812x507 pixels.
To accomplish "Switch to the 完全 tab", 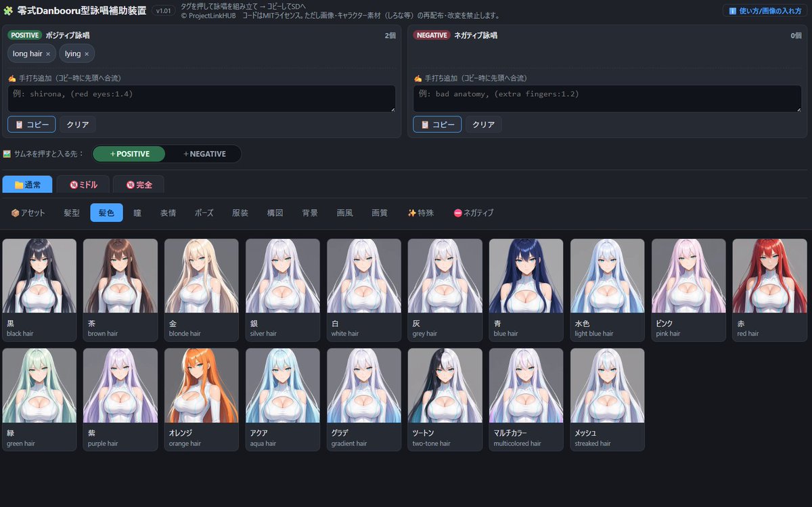I will (139, 185).
